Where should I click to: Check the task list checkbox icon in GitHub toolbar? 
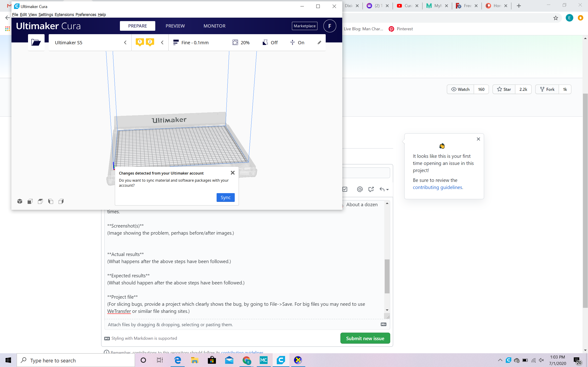(x=345, y=189)
